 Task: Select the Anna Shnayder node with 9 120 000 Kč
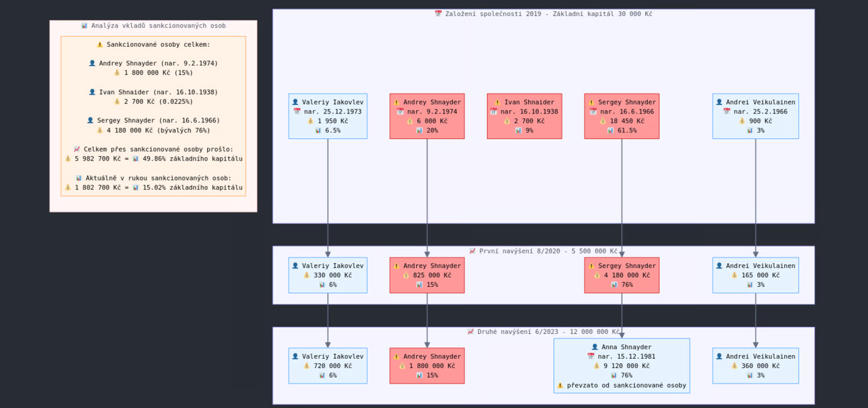click(621, 366)
